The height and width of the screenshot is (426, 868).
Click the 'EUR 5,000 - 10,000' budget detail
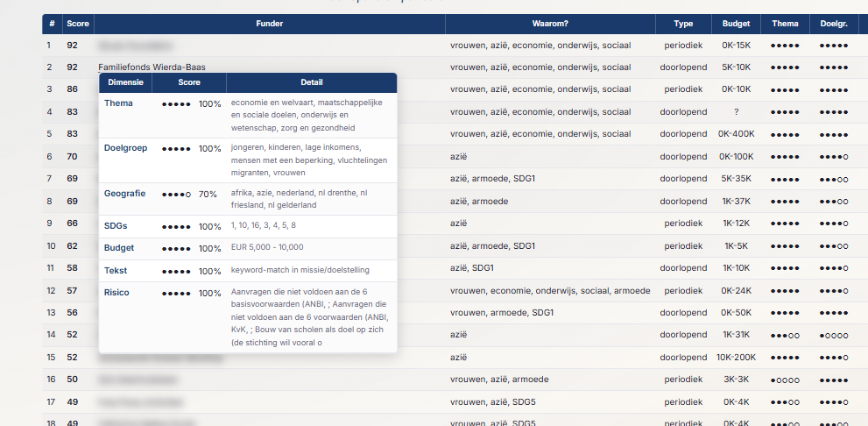coord(267,247)
